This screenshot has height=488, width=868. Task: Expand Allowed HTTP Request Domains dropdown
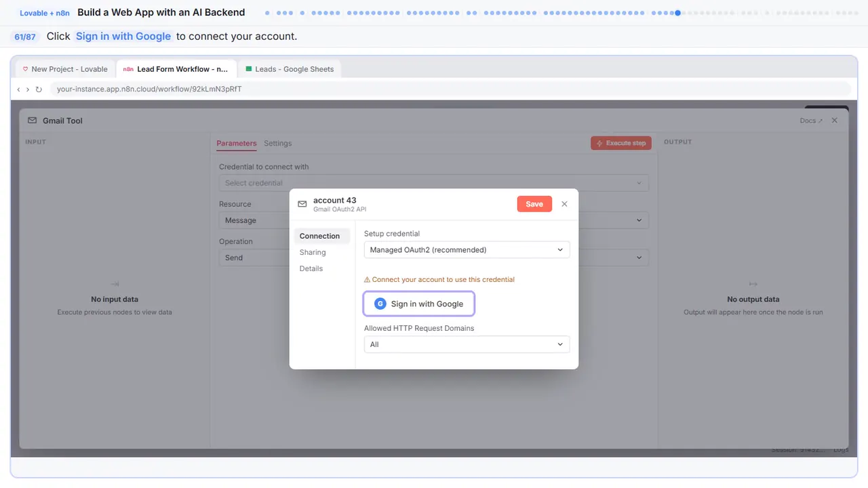(x=467, y=344)
